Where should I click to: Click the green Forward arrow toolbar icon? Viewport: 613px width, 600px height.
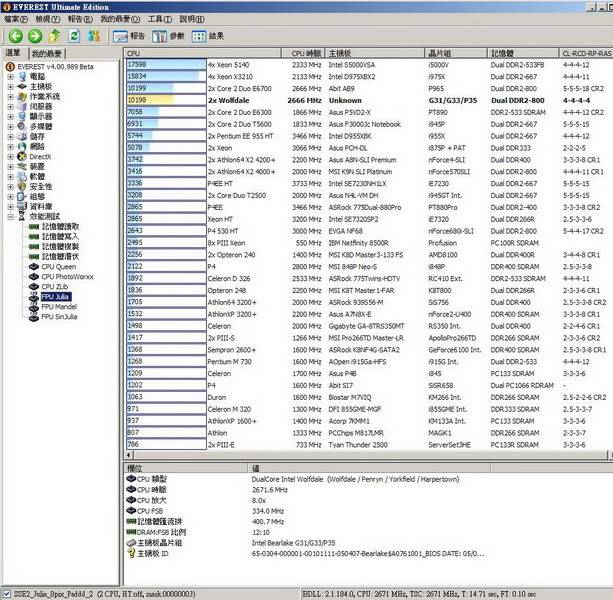[35, 36]
